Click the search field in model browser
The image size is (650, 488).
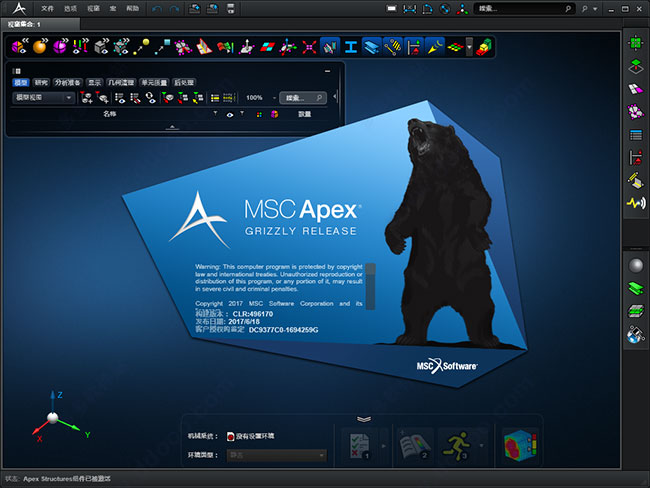[303, 98]
